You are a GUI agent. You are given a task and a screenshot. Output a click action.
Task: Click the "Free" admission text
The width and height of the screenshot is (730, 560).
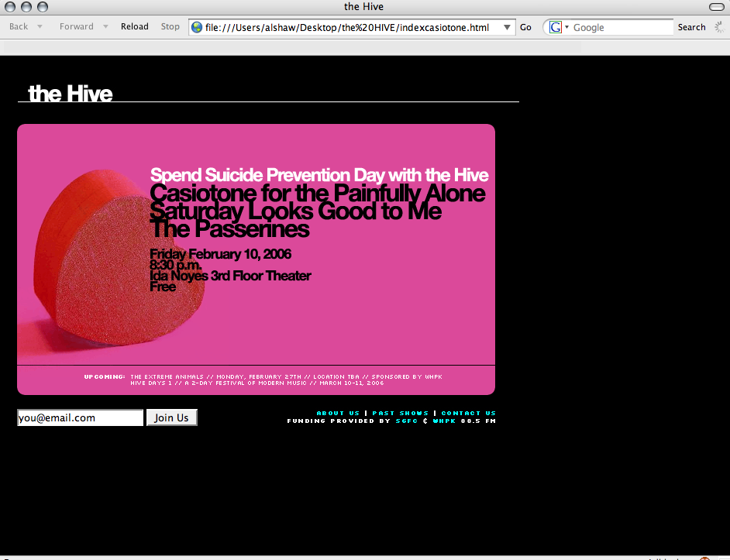coord(163,287)
